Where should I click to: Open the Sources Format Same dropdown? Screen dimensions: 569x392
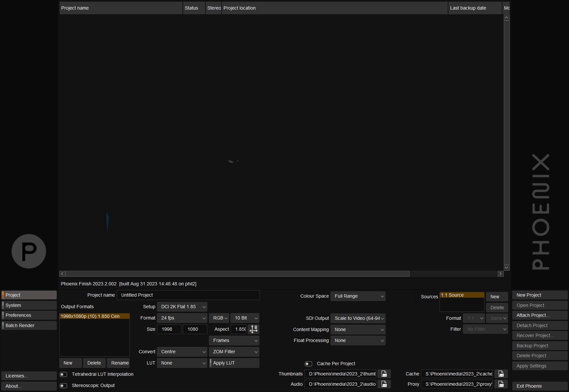pyautogui.click(x=497, y=318)
